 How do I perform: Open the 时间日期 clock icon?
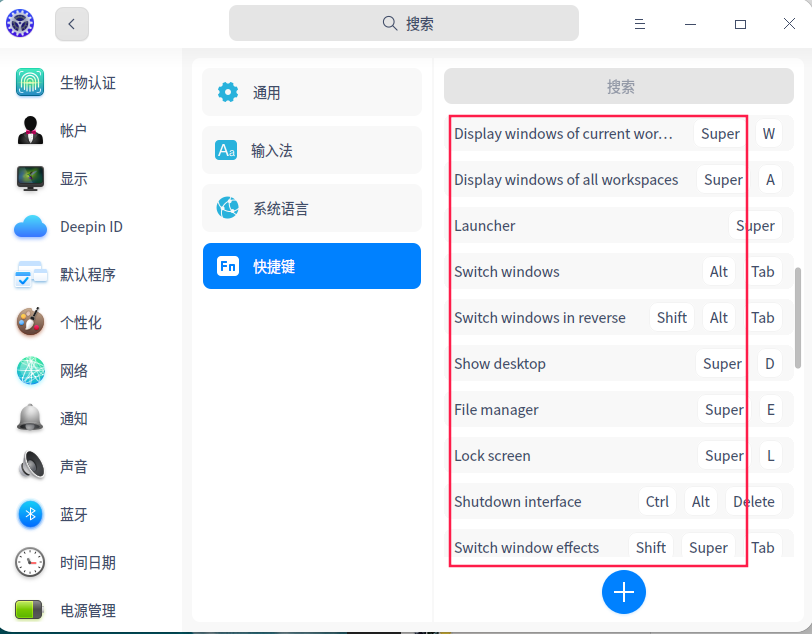click(x=30, y=562)
